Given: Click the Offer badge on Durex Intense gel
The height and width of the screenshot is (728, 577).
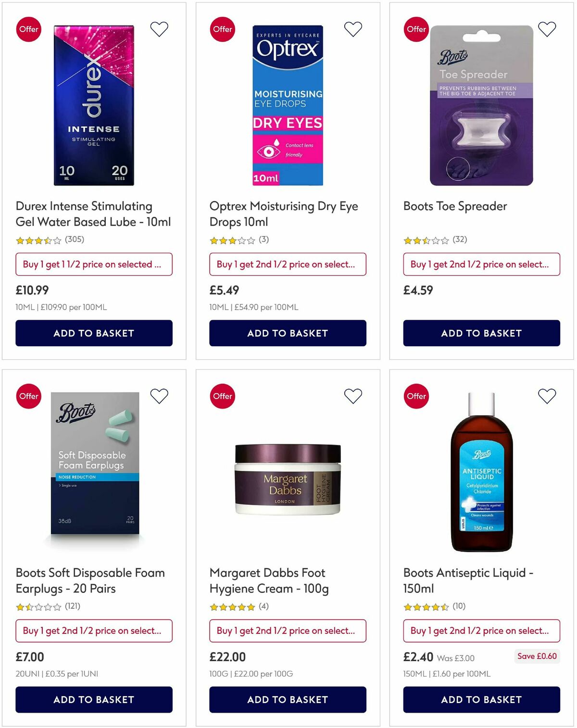Looking at the screenshot, I should coord(29,29).
